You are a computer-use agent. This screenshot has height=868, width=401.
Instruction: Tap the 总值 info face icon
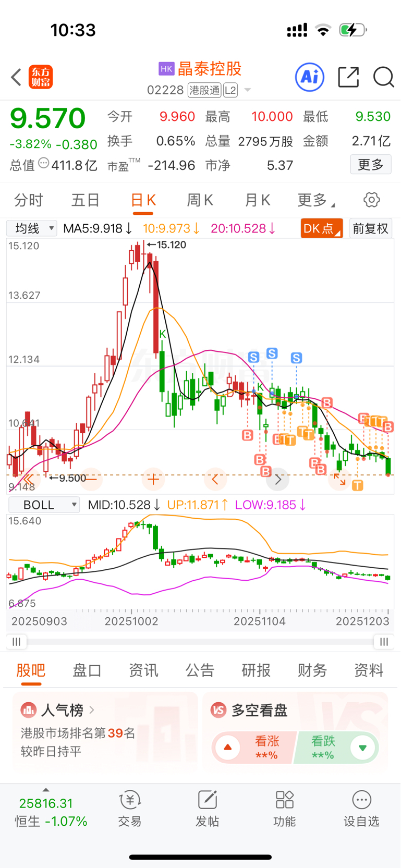pyautogui.click(x=44, y=164)
